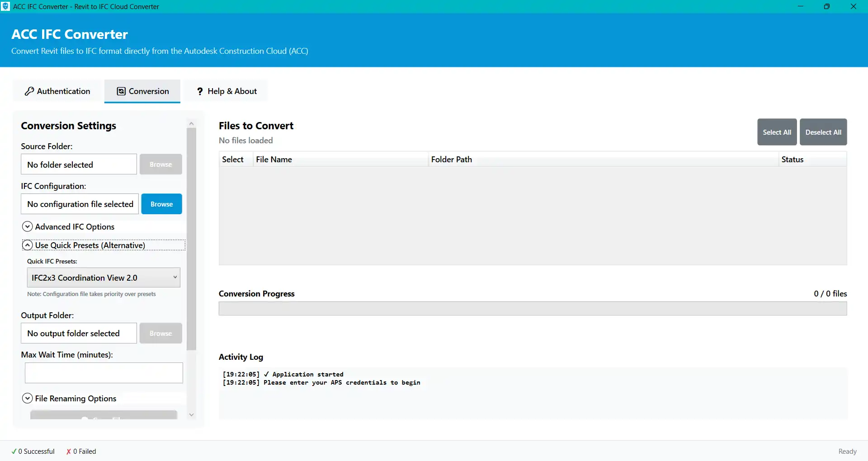Open the Help & About tab
Screen dimensions: 868x461
(226, 91)
